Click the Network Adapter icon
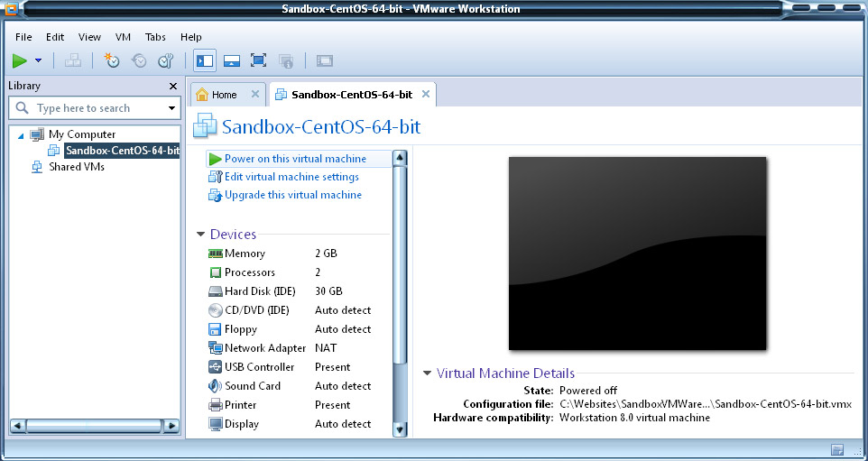Screen dimensions: 868x461 (x=216, y=348)
